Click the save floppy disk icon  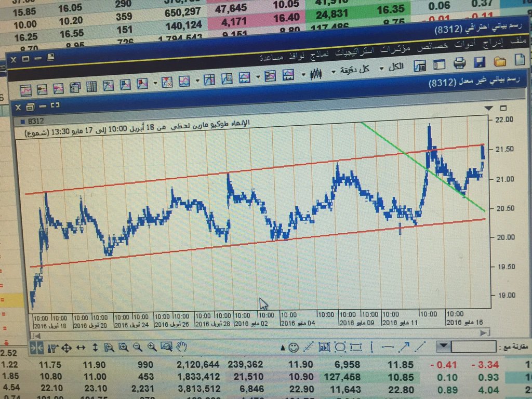[480, 62]
